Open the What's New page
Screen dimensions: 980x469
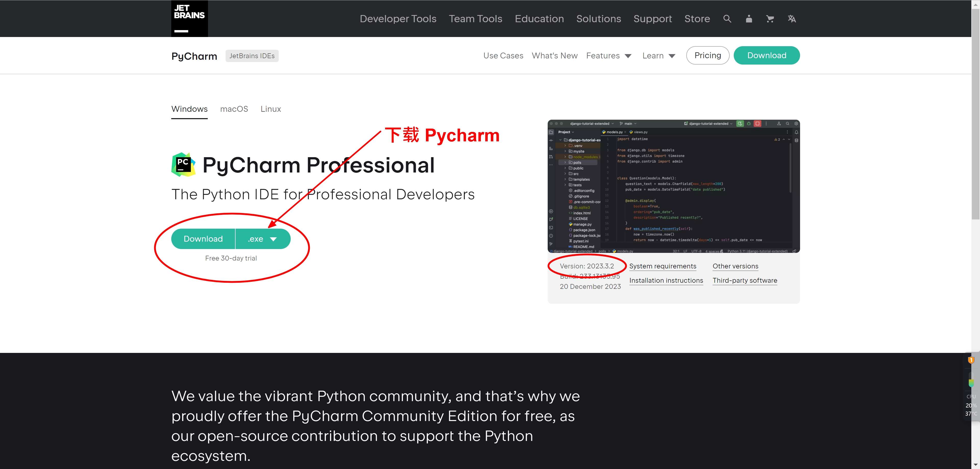[x=555, y=56]
